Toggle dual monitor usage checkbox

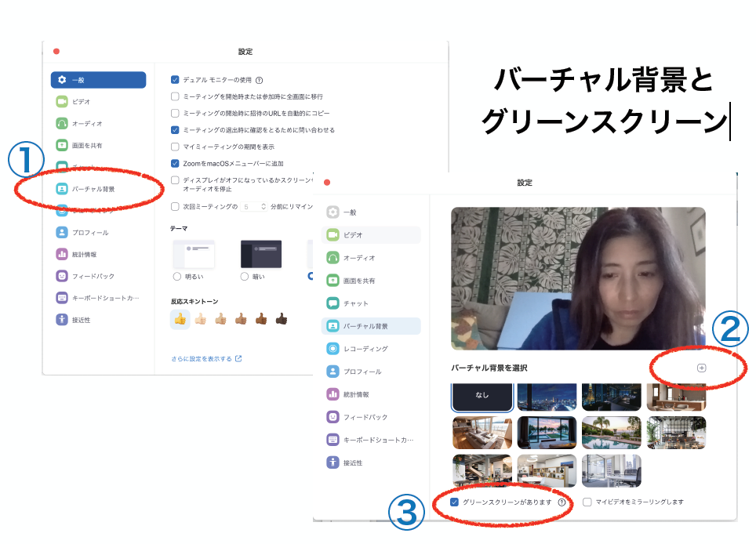[175, 80]
